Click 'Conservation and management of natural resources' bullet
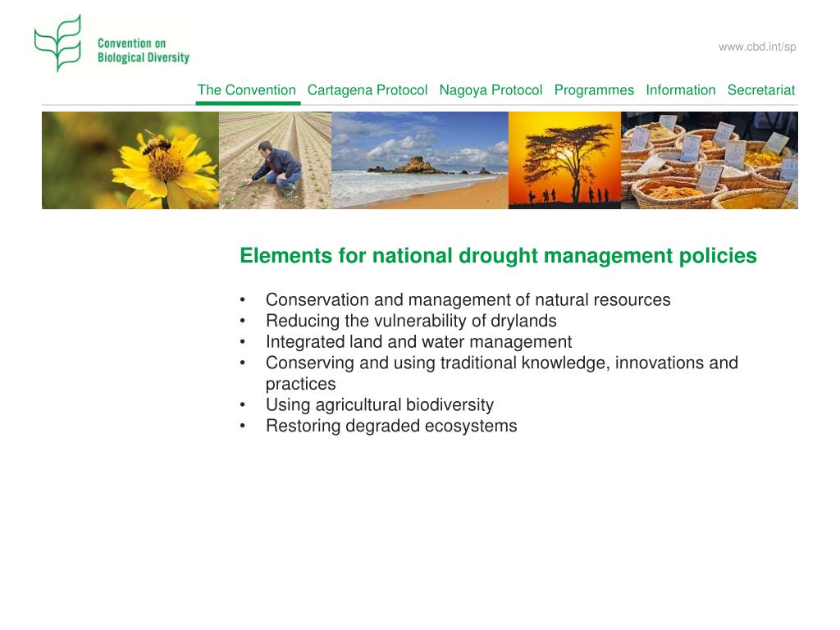This screenshot has height=630, width=840. pyautogui.click(x=468, y=299)
